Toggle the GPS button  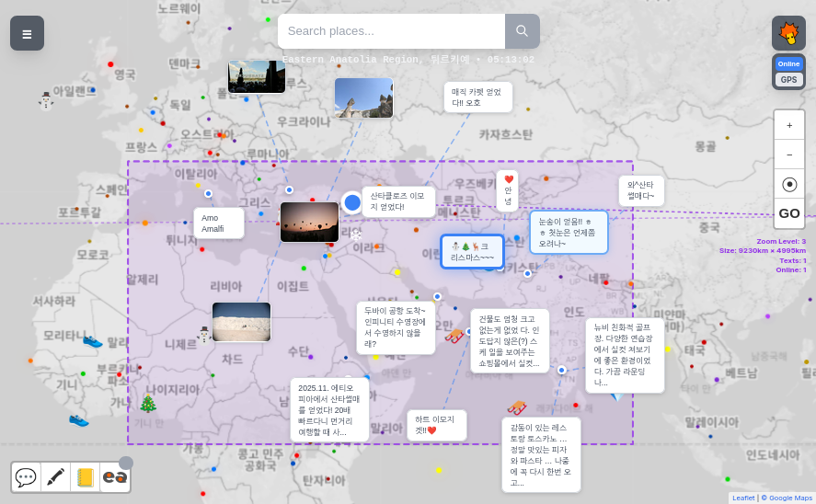(x=789, y=80)
